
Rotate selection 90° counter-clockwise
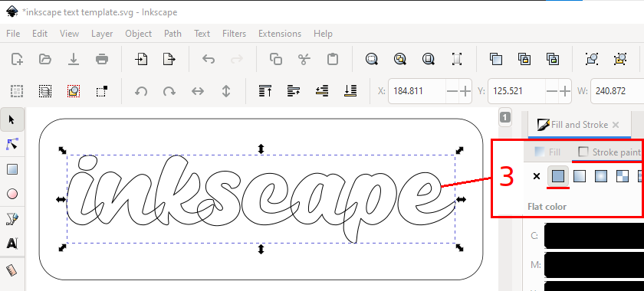(141, 90)
